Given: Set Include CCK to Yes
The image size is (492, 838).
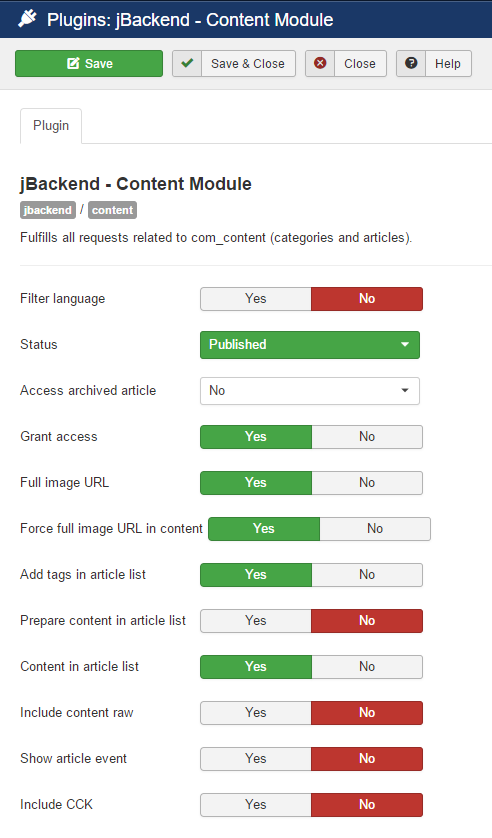Looking at the screenshot, I should click(x=256, y=804).
